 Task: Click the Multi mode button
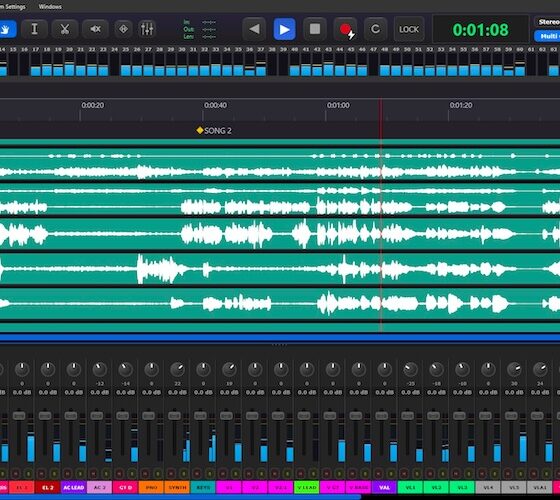click(548, 36)
